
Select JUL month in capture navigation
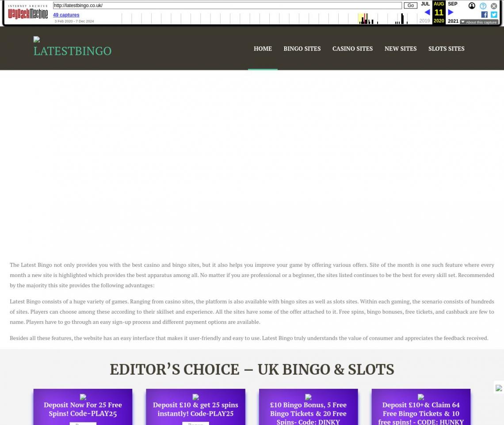[425, 4]
